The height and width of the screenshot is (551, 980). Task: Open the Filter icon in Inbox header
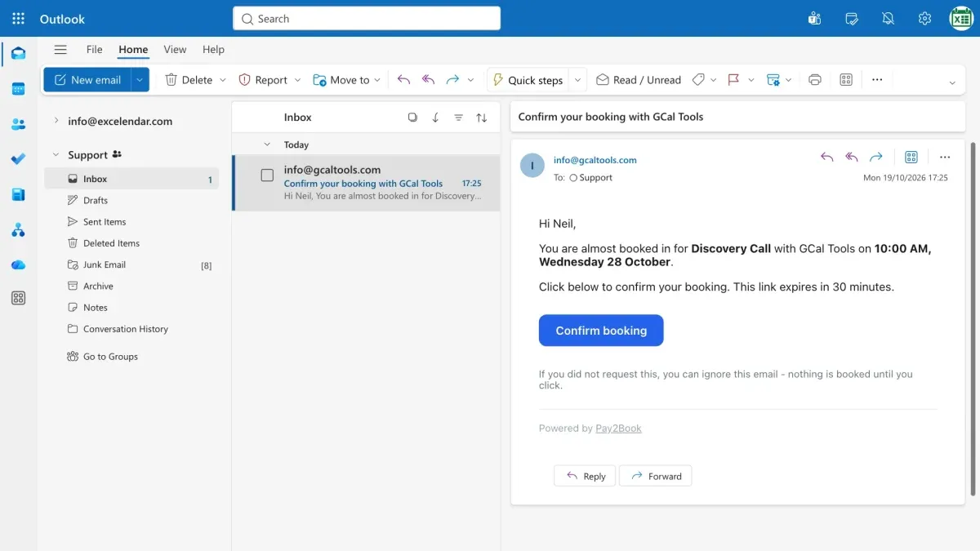point(458,118)
